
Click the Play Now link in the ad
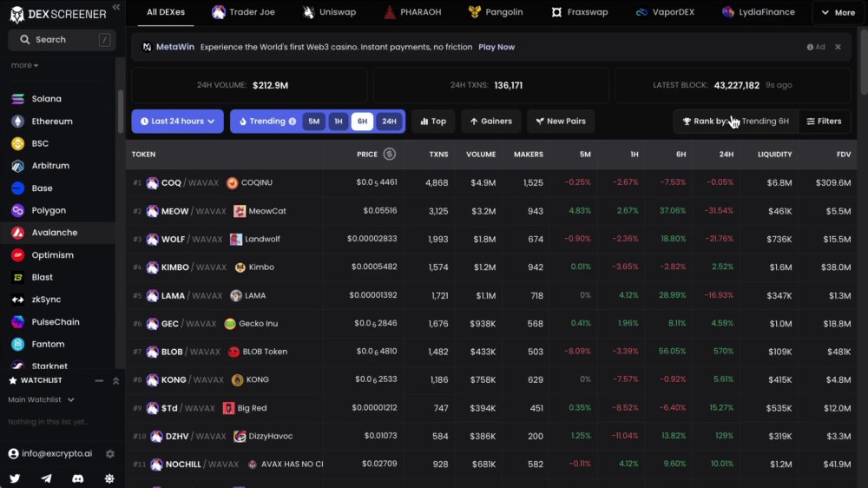[x=496, y=47]
